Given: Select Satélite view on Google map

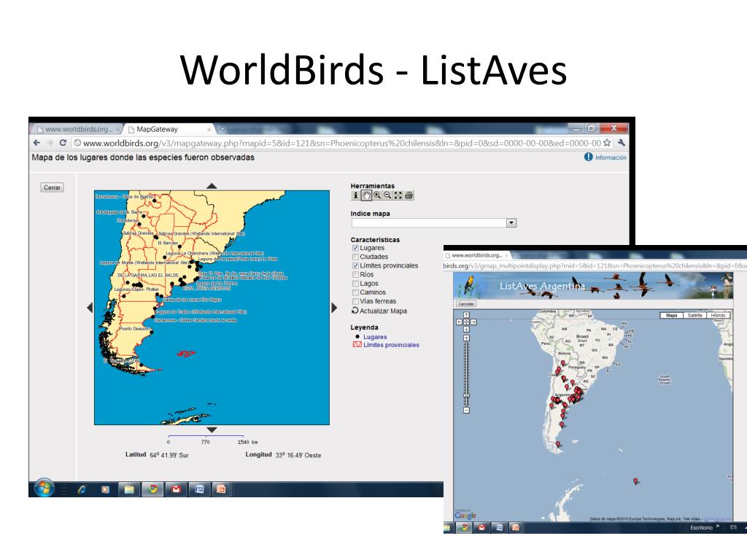Looking at the screenshot, I should click(x=694, y=315).
